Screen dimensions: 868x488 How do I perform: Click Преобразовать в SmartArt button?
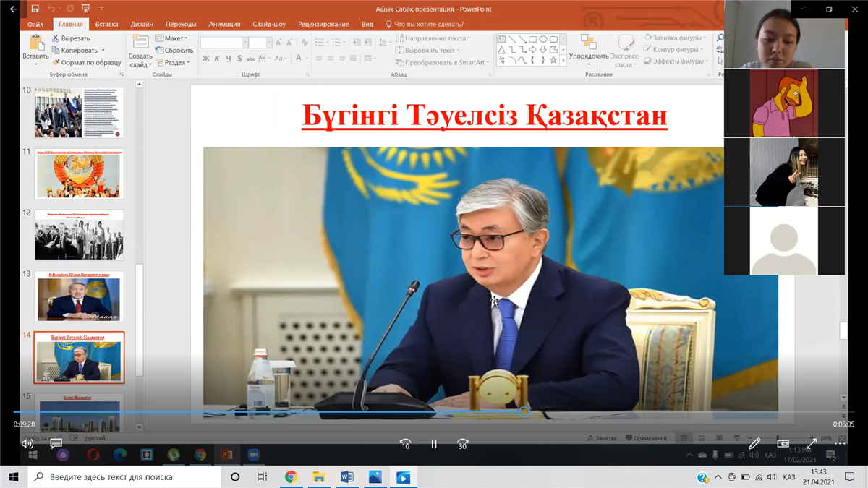coord(442,62)
